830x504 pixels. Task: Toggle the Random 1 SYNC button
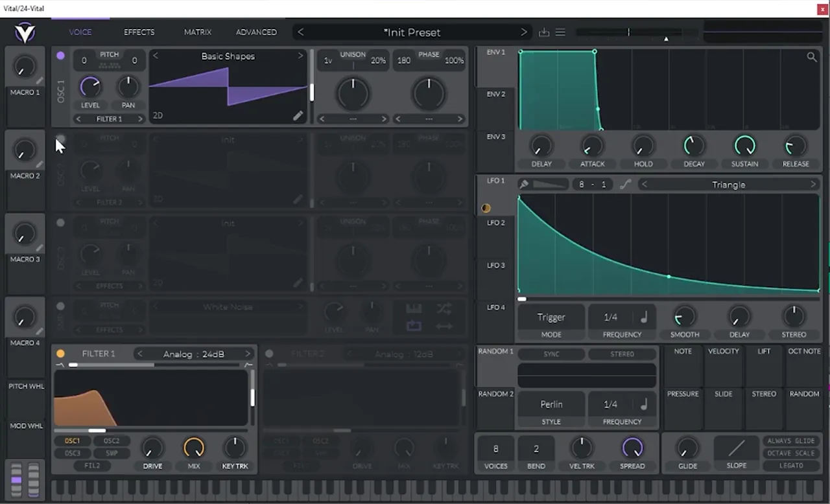coord(551,354)
